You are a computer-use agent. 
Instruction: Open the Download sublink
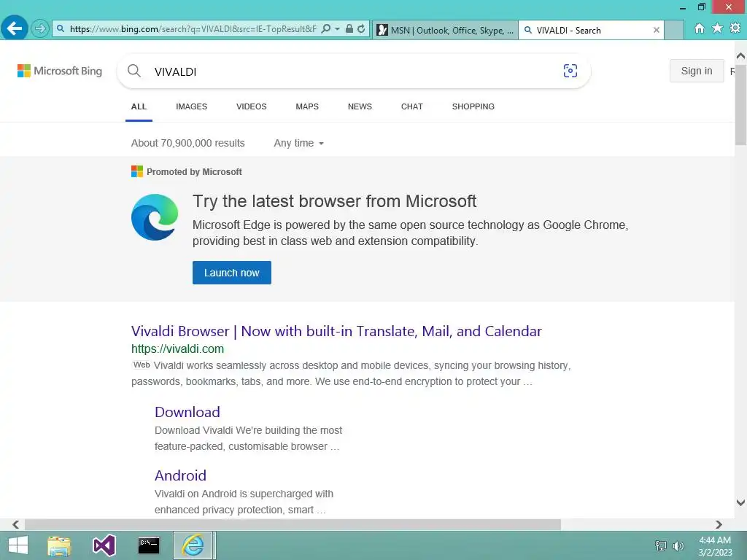pos(187,412)
